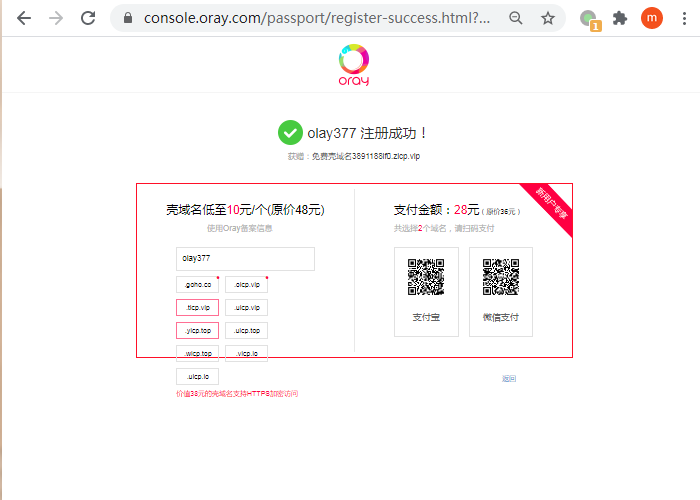The height and width of the screenshot is (500, 700).
Task: Click the Oray logo
Action: [x=354, y=65]
